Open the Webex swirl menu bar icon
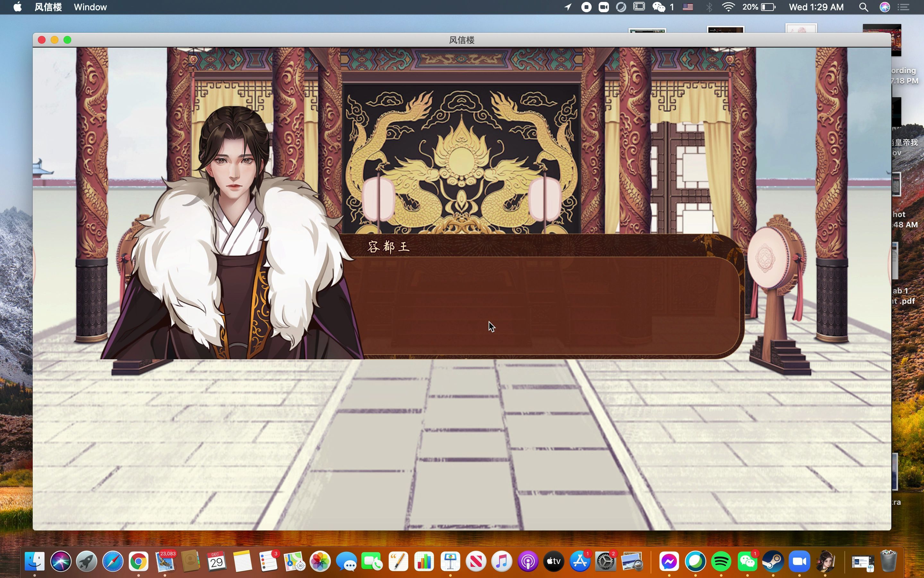The height and width of the screenshot is (578, 924). click(621, 7)
